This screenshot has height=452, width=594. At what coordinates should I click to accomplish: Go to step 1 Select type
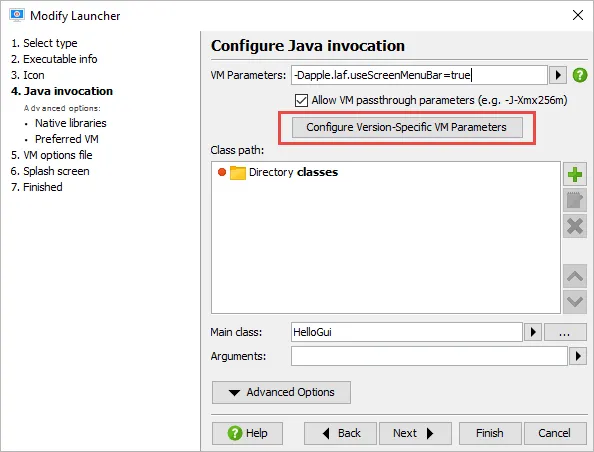pos(44,43)
